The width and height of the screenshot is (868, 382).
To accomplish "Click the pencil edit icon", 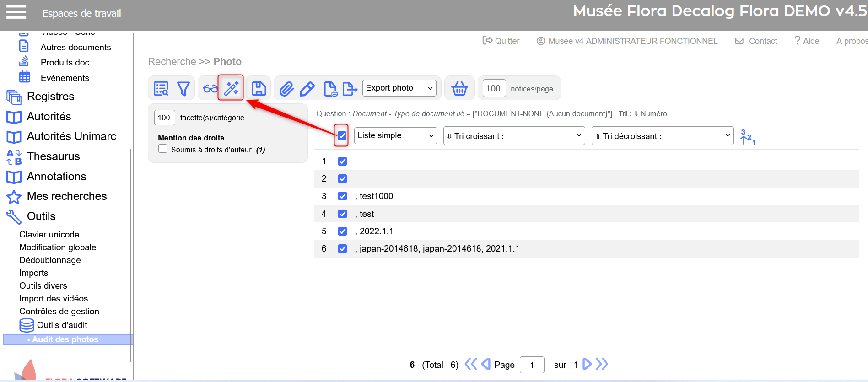I will tap(307, 88).
